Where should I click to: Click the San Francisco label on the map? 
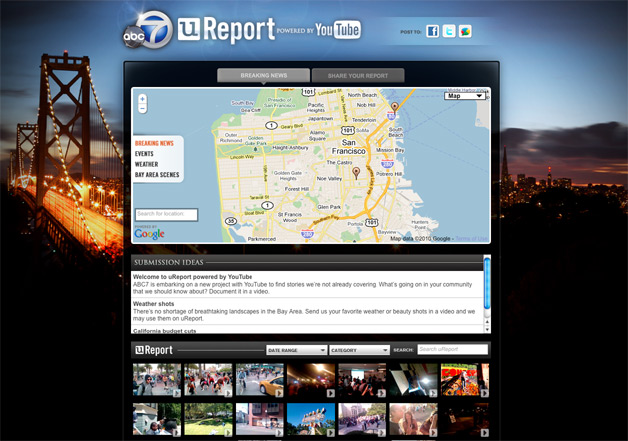(348, 147)
